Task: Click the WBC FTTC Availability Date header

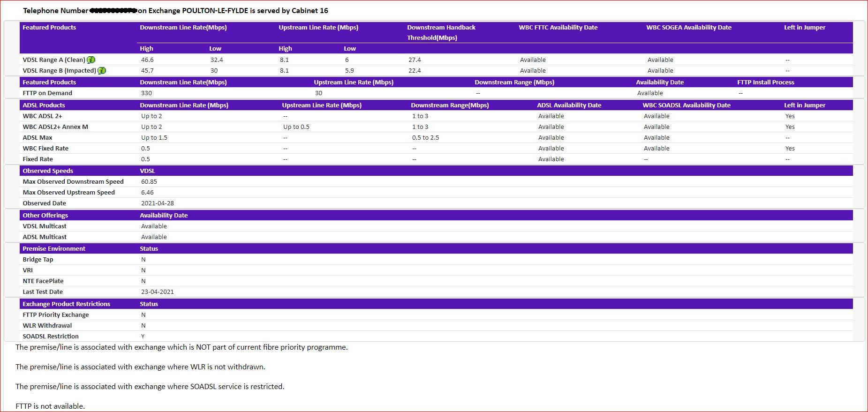Action: [x=558, y=28]
